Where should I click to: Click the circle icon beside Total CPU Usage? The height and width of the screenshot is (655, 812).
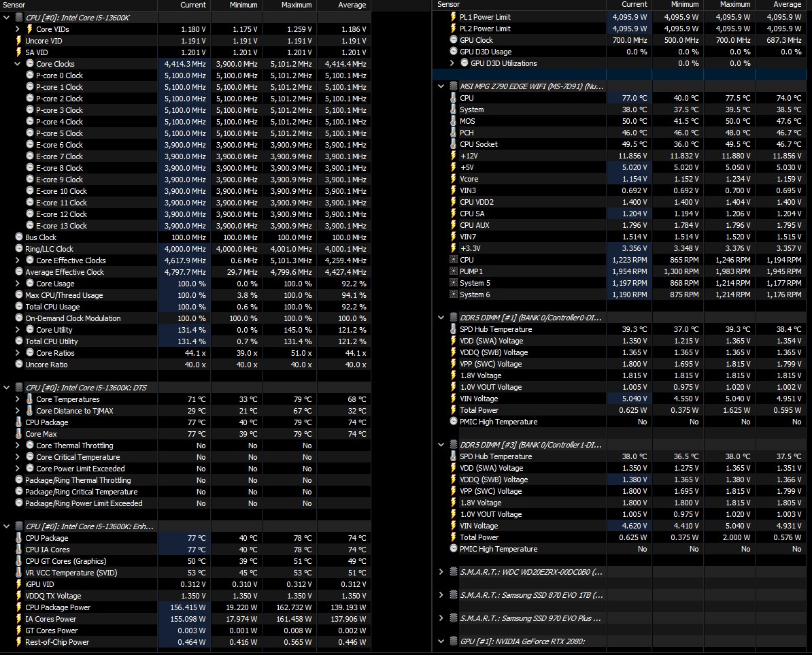point(19,307)
